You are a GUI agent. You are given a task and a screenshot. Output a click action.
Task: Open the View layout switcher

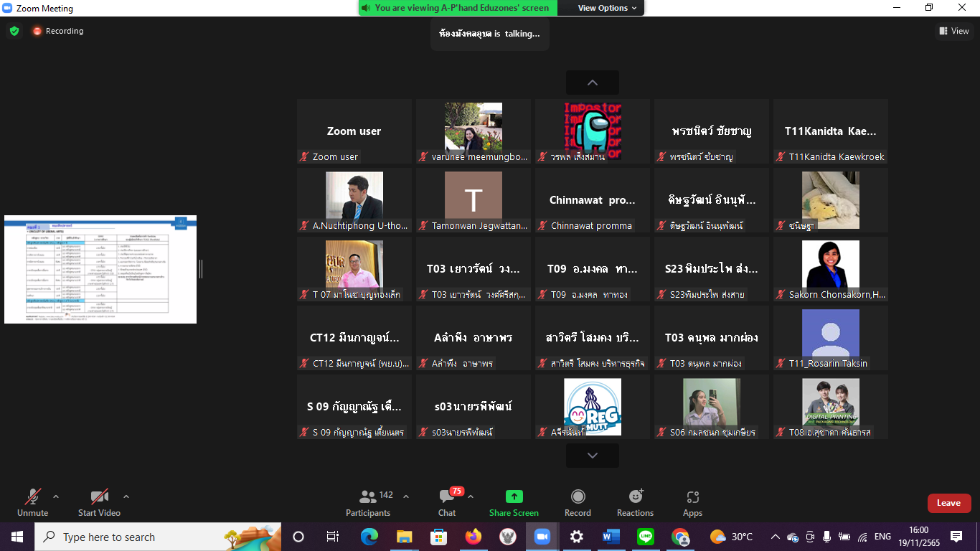pyautogui.click(x=954, y=31)
